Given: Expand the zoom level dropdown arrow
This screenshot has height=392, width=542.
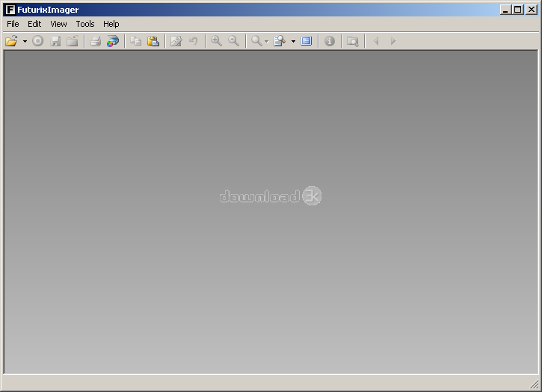Looking at the screenshot, I should click(266, 42).
